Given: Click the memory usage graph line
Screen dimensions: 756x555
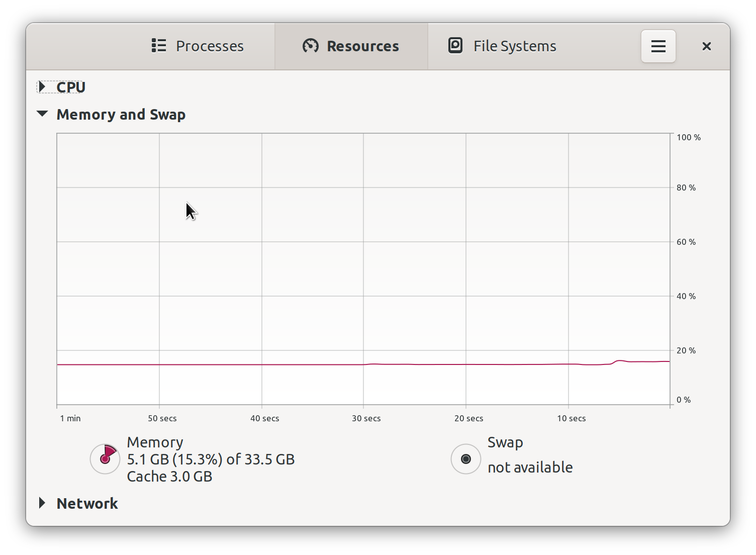Looking at the screenshot, I should point(363,364).
